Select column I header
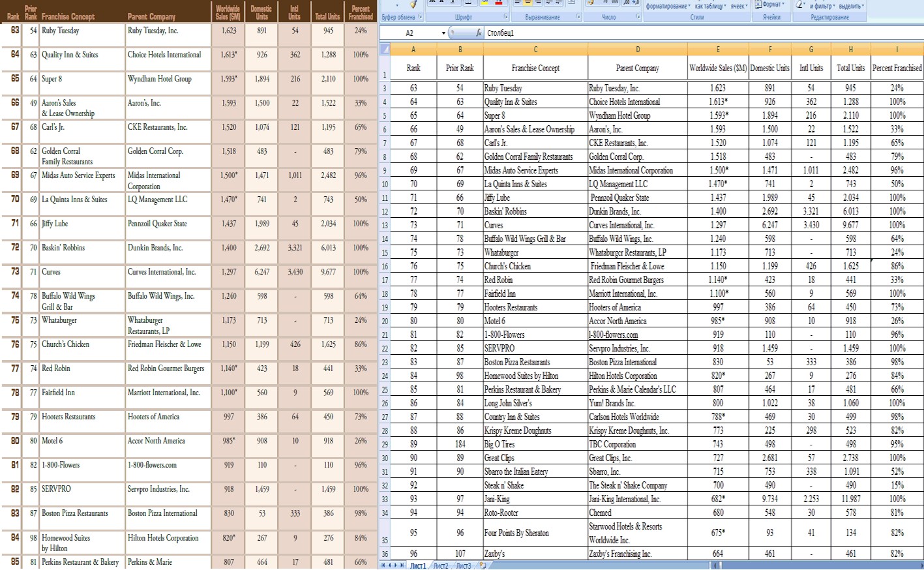 (x=897, y=49)
